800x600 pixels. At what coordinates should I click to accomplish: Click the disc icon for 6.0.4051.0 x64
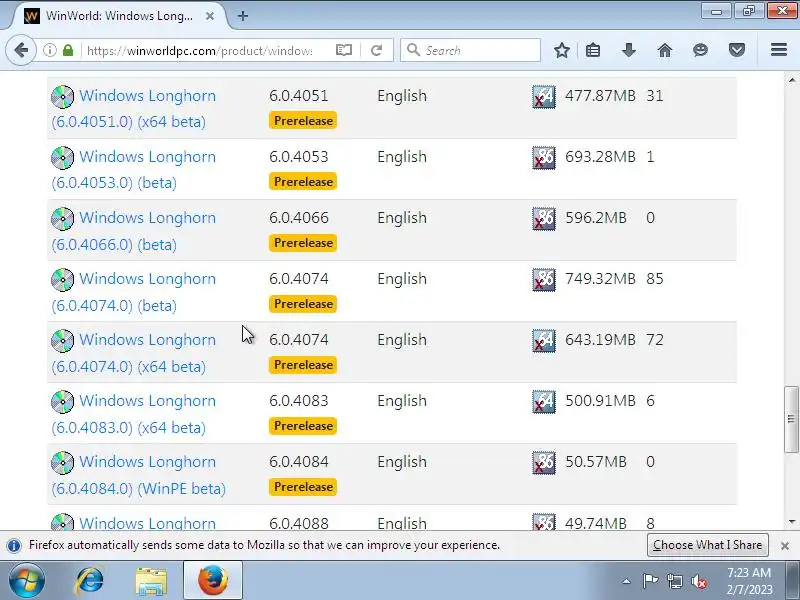62,96
